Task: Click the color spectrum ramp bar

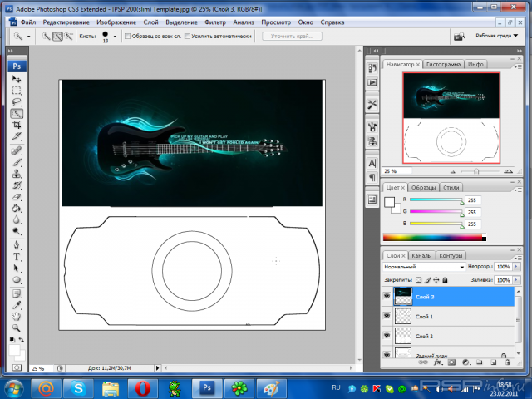Action: tap(432, 239)
